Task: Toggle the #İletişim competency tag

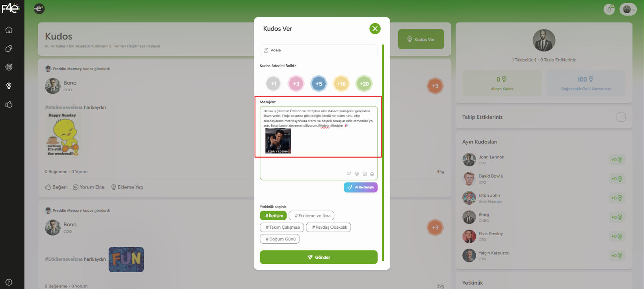Action: tap(273, 215)
